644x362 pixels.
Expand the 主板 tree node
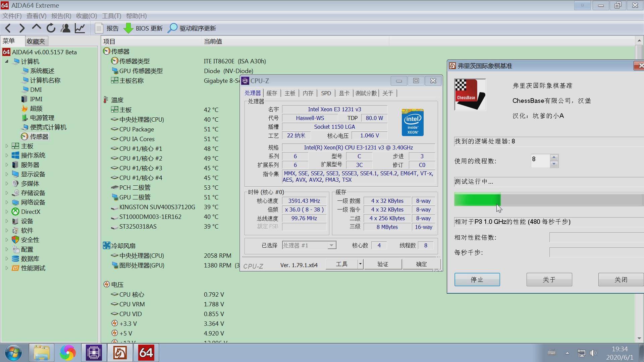point(7,146)
